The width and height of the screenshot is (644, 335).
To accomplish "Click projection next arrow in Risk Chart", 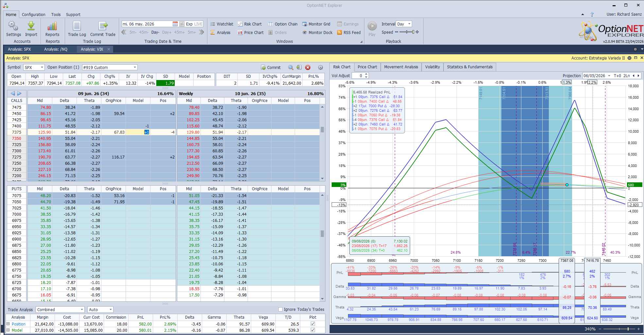I will 638,75.
